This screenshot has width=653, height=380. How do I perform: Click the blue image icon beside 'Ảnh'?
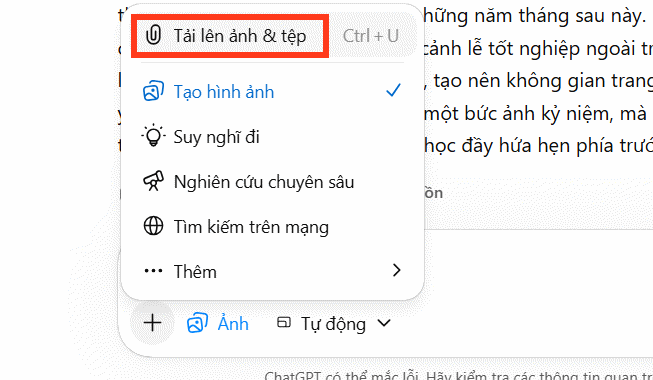pyautogui.click(x=197, y=323)
